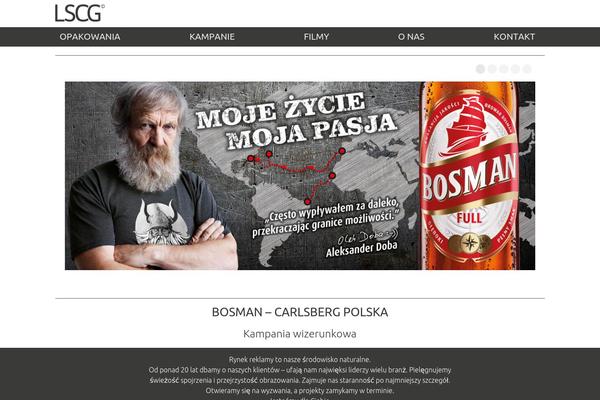This screenshot has width=600, height=400.
Task: Open the OPAKOWANIA menu item
Action: [x=90, y=37]
